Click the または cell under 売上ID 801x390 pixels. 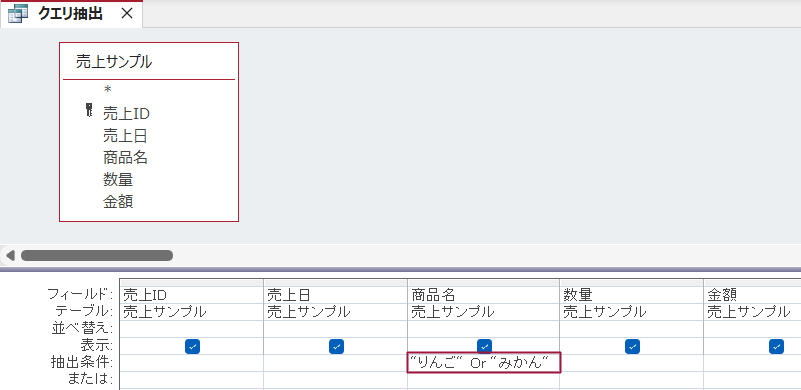pos(192,380)
